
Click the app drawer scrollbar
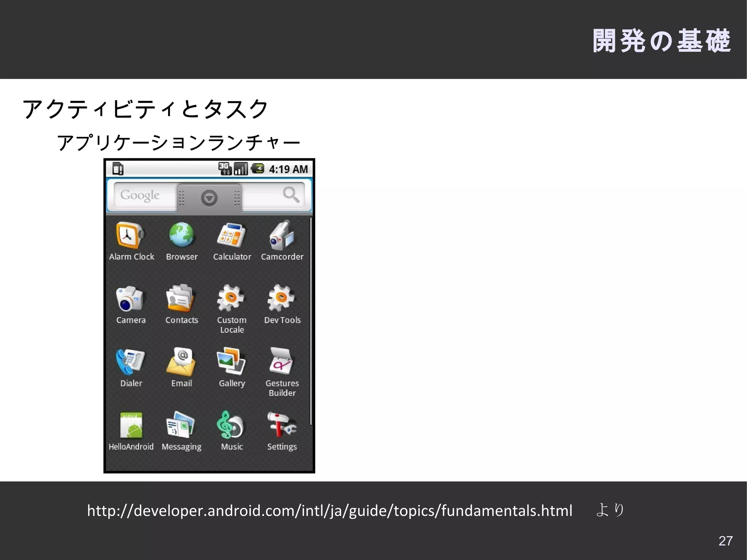[310, 321]
